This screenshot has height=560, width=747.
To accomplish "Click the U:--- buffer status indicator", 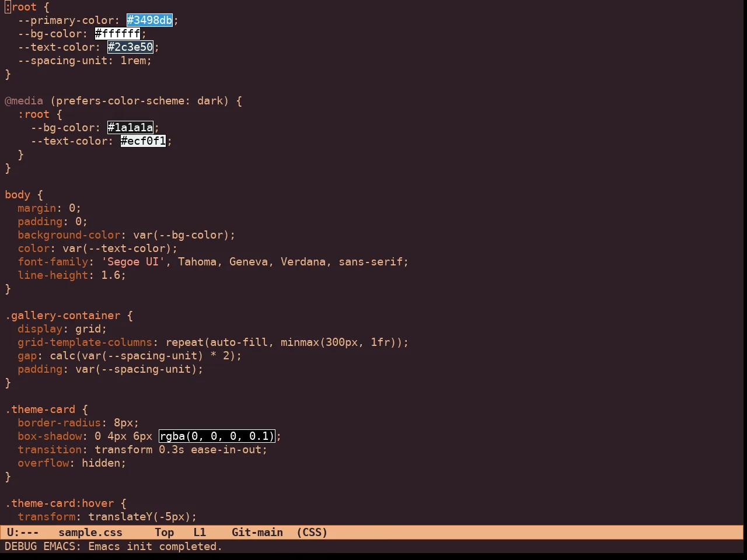I will point(23,532).
